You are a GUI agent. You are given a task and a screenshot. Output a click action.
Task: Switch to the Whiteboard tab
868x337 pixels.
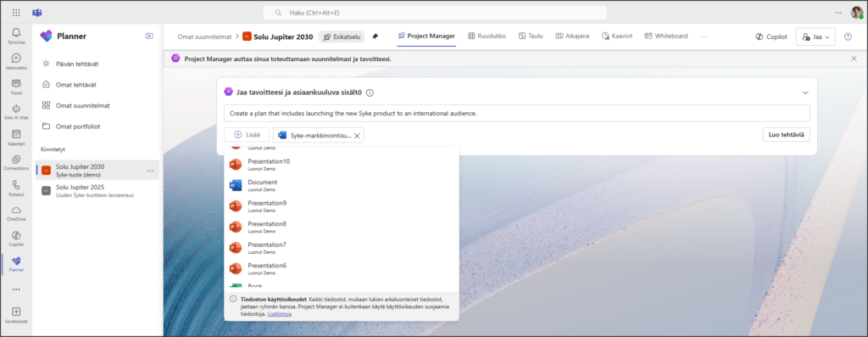(x=666, y=36)
